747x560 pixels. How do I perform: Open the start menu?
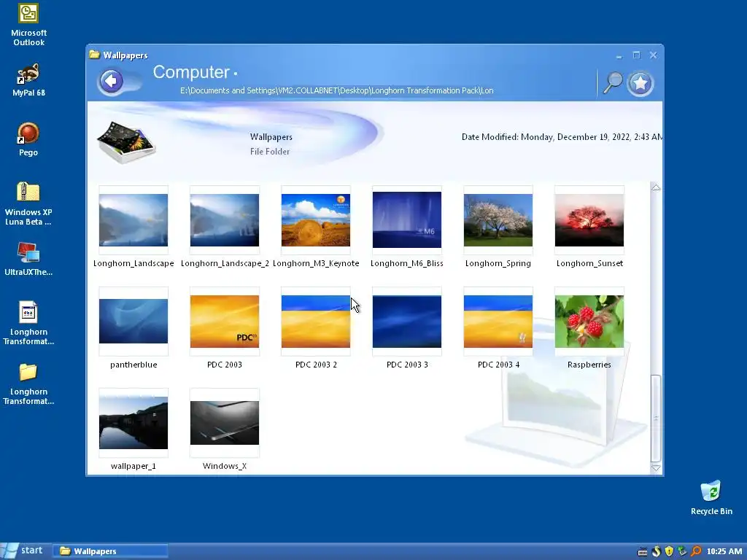click(24, 551)
